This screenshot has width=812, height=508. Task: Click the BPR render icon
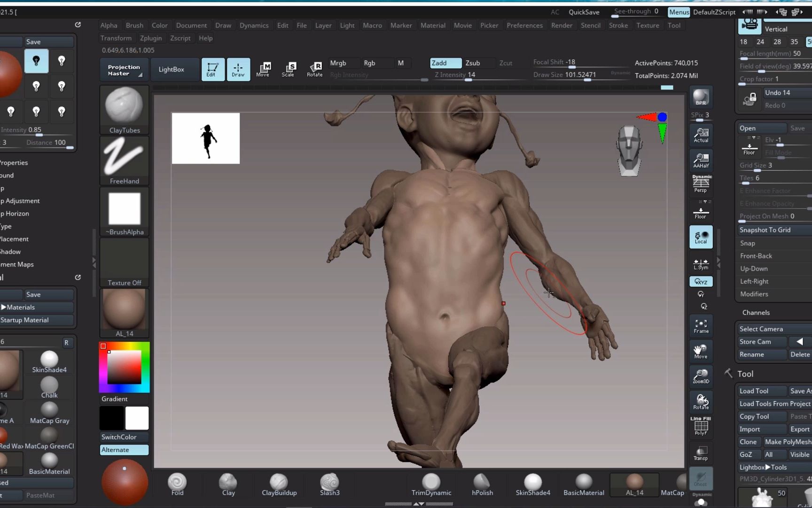coord(701,97)
